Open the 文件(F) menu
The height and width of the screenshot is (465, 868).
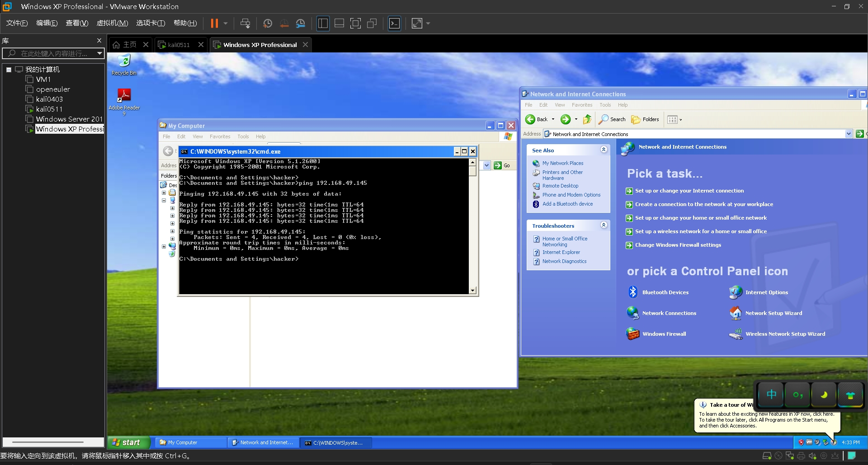[x=17, y=23]
